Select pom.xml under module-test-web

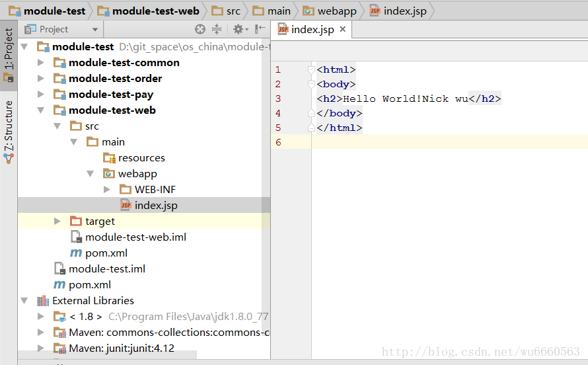point(106,253)
